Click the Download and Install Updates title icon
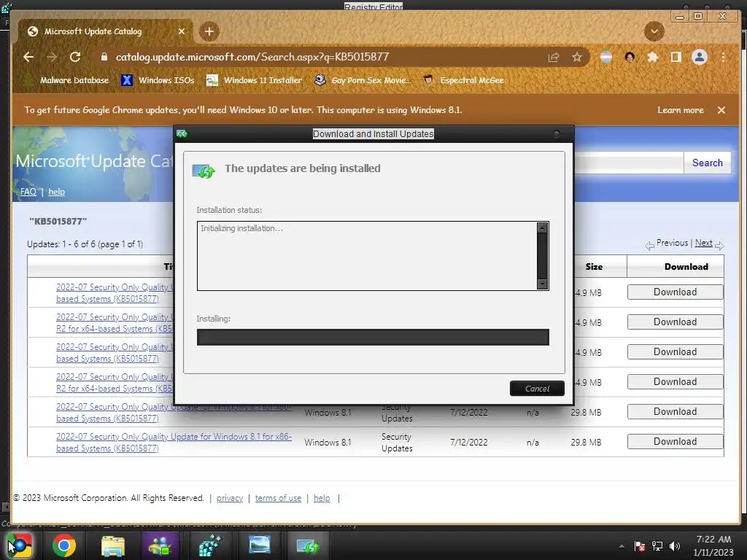This screenshot has height=560, width=747. (x=182, y=134)
